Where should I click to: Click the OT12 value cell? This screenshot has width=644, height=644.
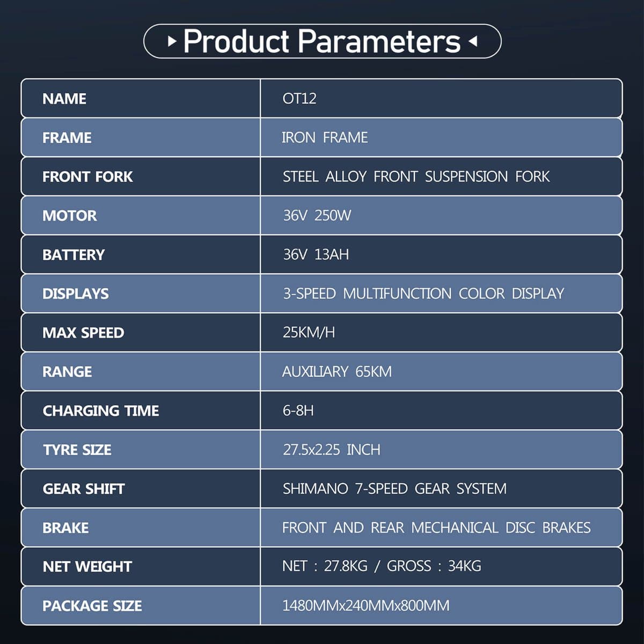pos(441,98)
